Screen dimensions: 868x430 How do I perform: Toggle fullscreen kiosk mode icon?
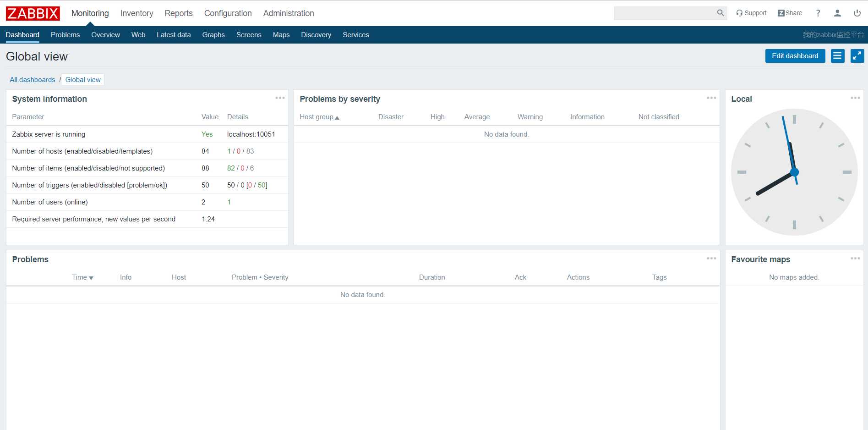[x=857, y=56]
